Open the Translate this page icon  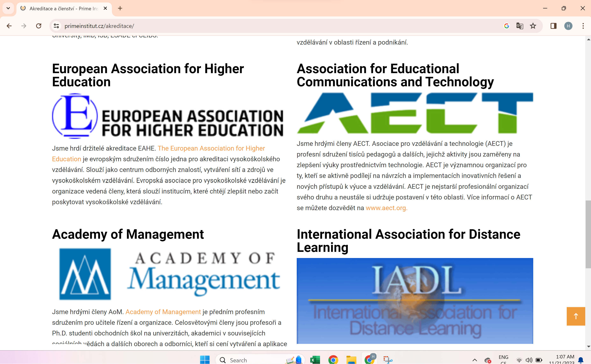(x=520, y=26)
